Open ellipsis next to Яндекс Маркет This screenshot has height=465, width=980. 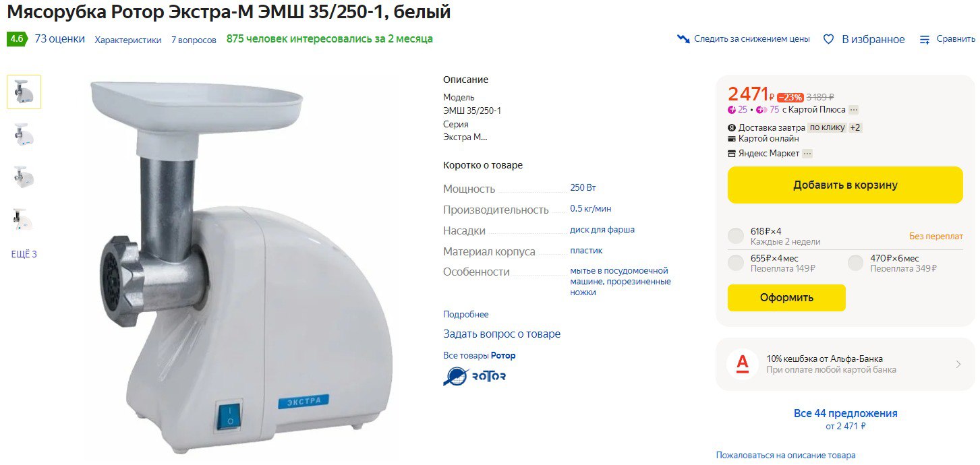pos(807,154)
